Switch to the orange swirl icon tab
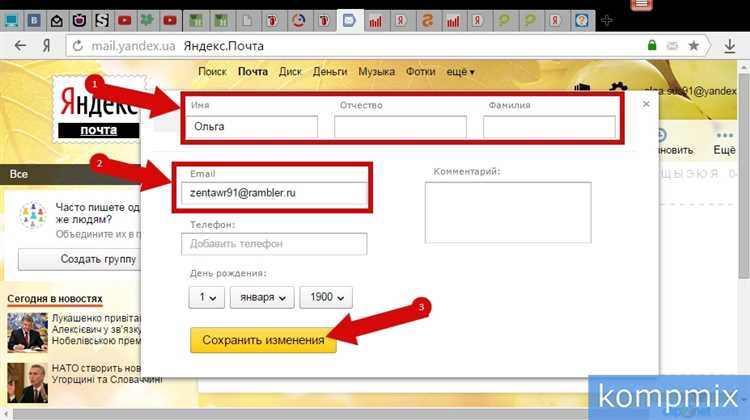This screenshot has width=750, height=420. [427, 21]
